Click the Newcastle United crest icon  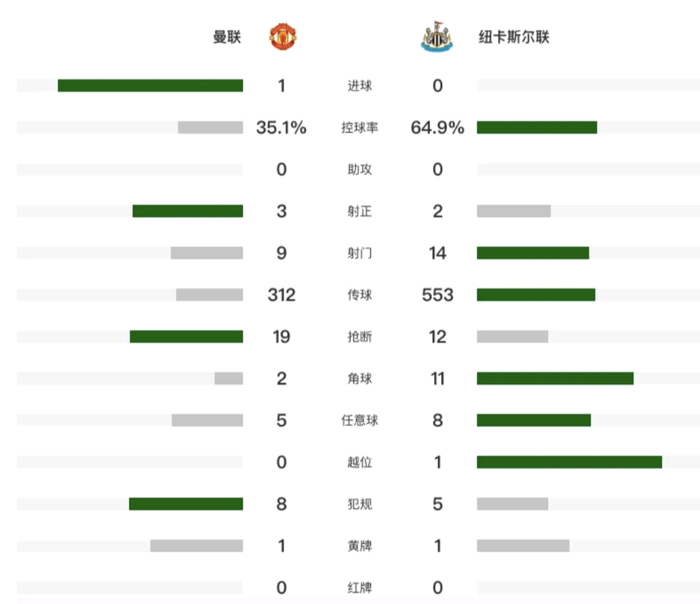(x=435, y=37)
